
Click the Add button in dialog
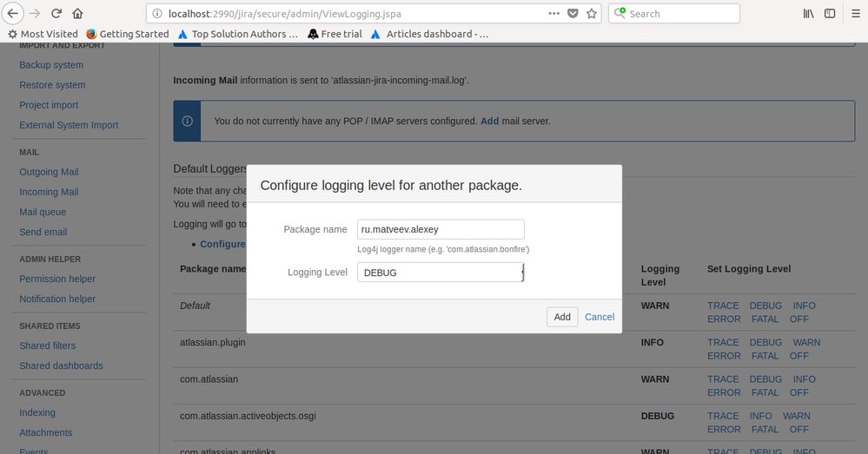562,317
